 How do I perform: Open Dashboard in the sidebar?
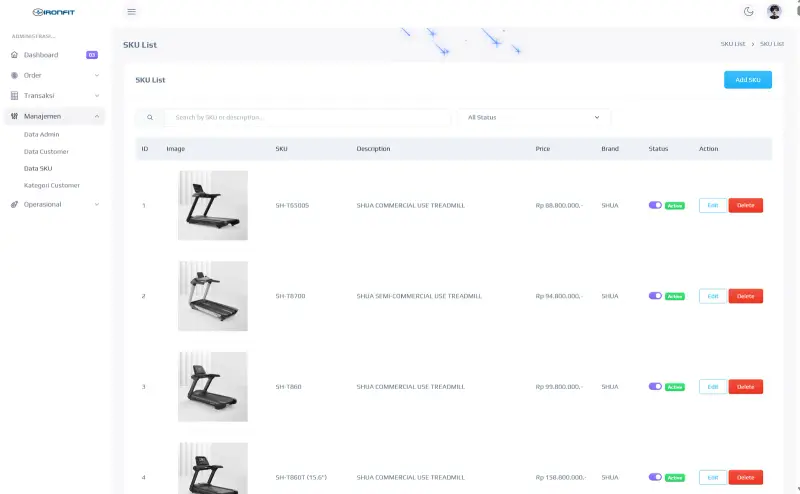tap(41, 55)
